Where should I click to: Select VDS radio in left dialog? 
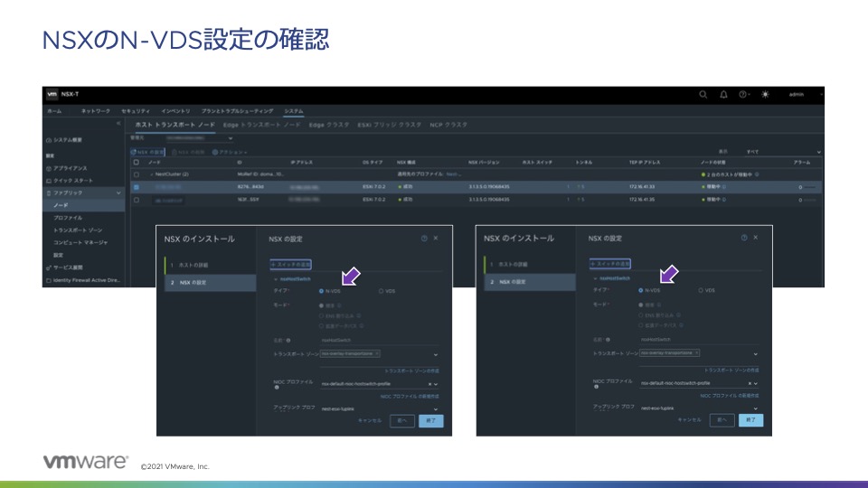(381, 291)
